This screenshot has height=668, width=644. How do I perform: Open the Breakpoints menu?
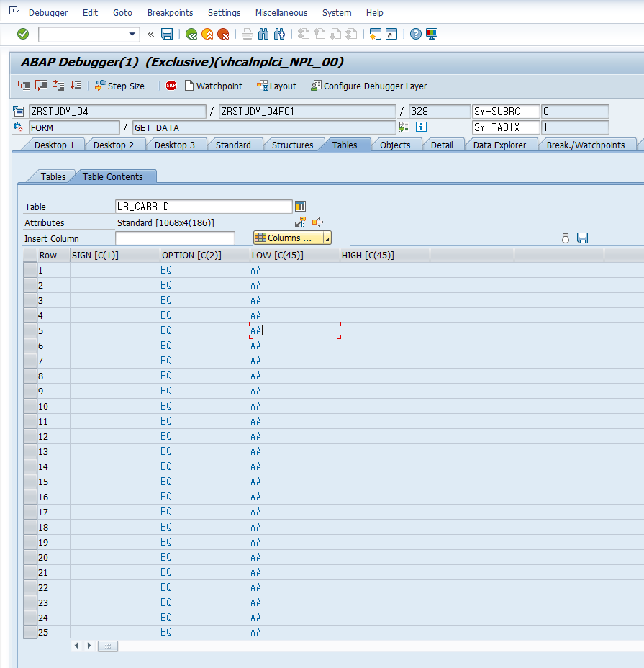pyautogui.click(x=170, y=12)
